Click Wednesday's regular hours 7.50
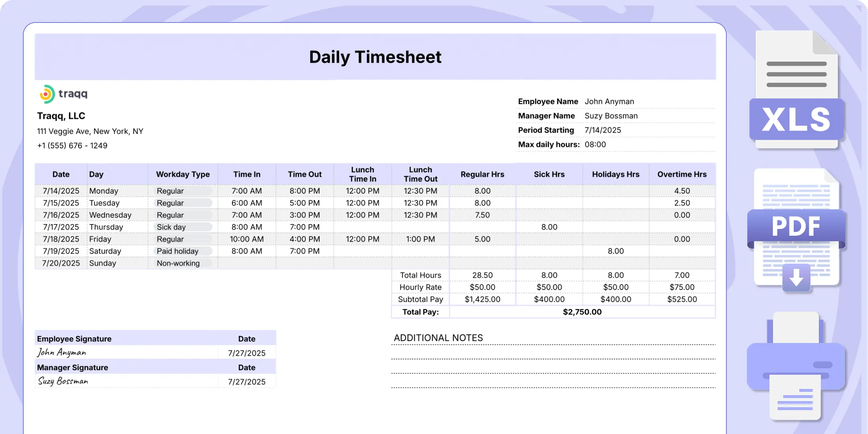The height and width of the screenshot is (434, 868). (x=482, y=215)
